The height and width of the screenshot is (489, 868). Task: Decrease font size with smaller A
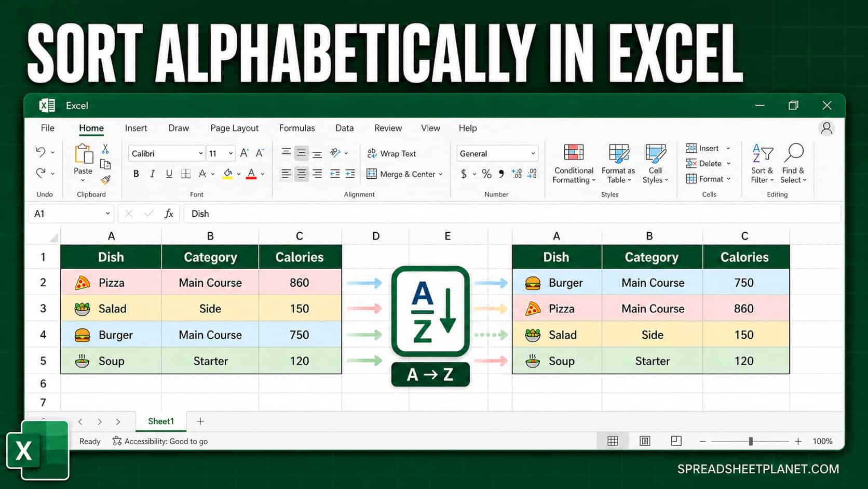(x=260, y=153)
